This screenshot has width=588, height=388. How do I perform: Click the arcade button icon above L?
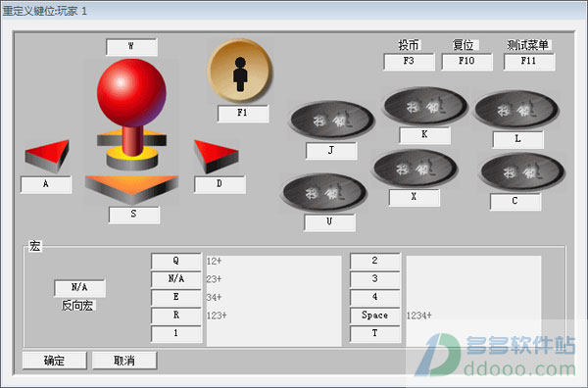click(516, 110)
